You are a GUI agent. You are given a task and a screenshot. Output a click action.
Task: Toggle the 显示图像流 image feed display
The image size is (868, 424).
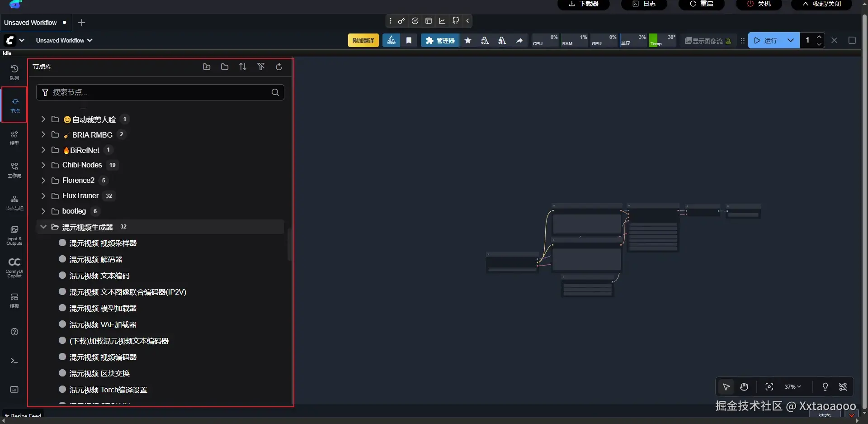[x=708, y=41]
